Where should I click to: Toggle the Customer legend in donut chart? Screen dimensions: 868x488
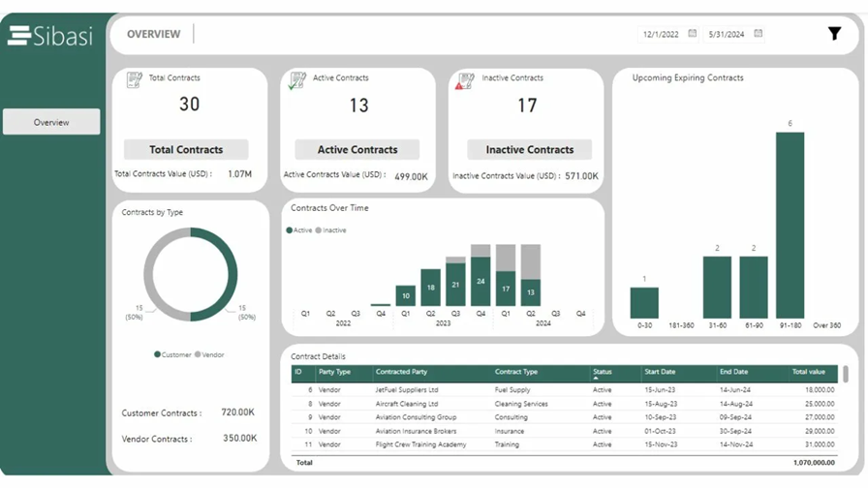coord(172,355)
